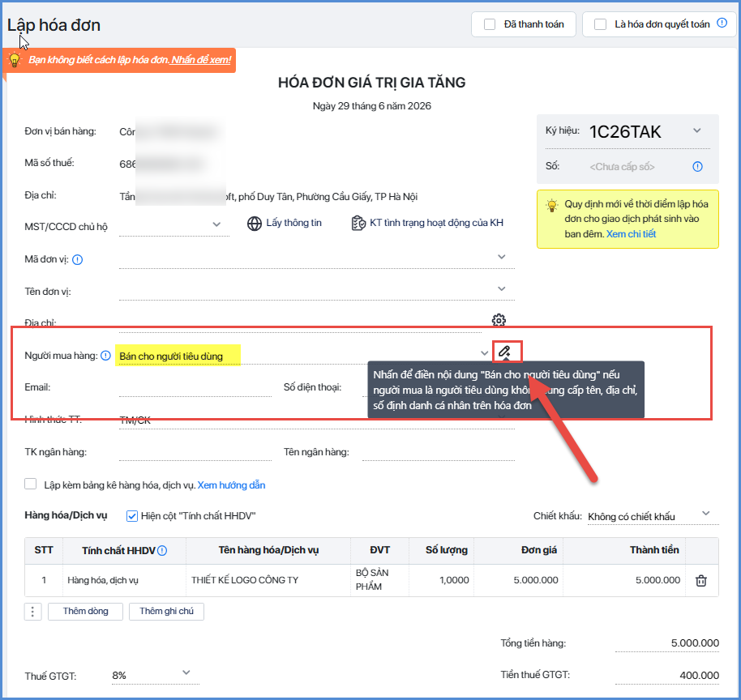Viewport: 741px width, 700px height.
Task: Uncheck Hiện cột Tính chất HHDV
Action: pyautogui.click(x=132, y=516)
